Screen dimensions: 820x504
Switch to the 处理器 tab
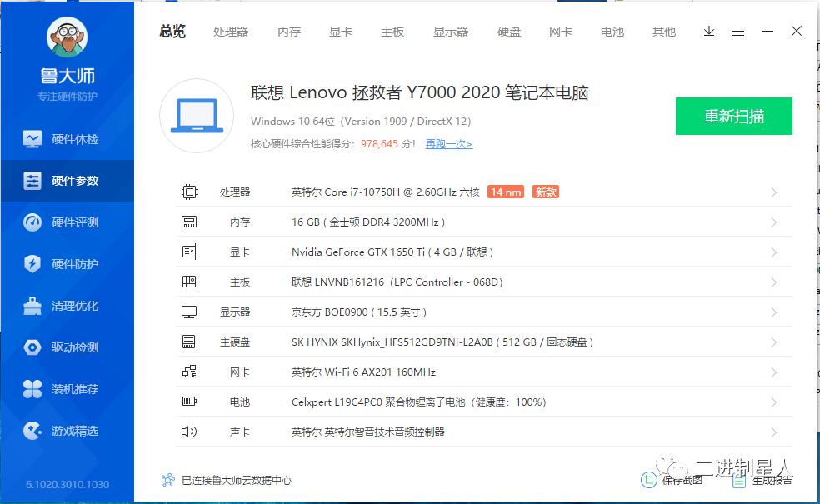(231, 32)
